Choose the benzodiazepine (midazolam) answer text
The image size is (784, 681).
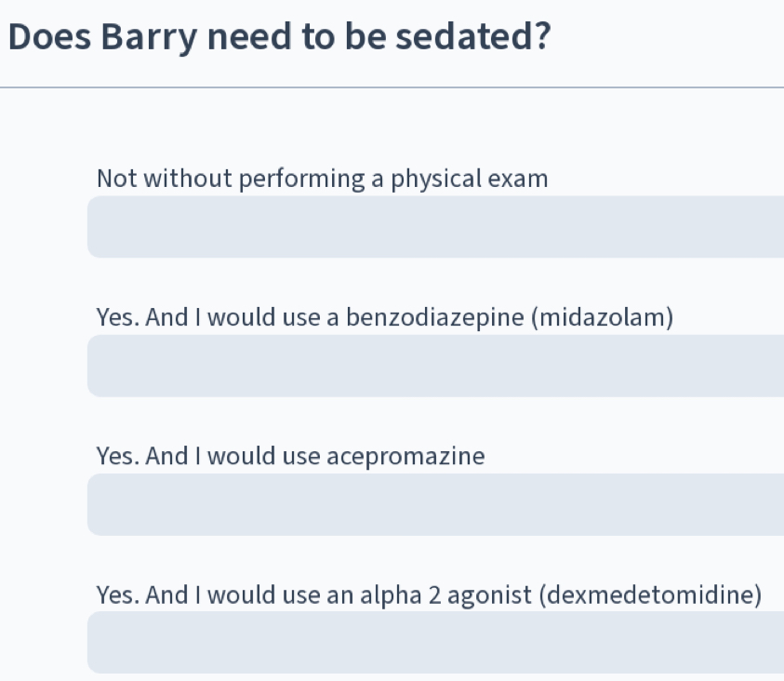[384, 317]
